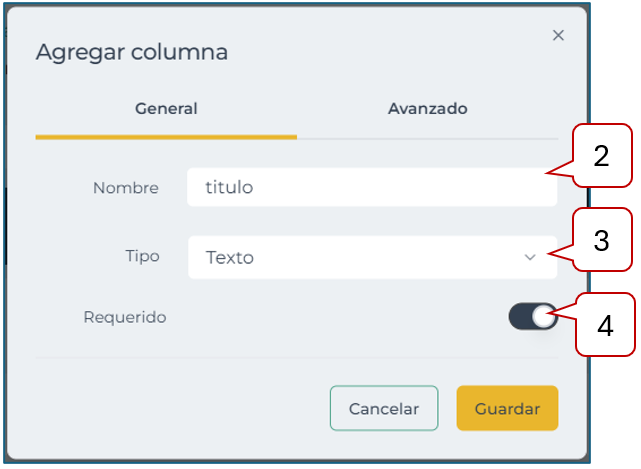Click the "titulo" text in name field
641x469 pixels.
229,187
